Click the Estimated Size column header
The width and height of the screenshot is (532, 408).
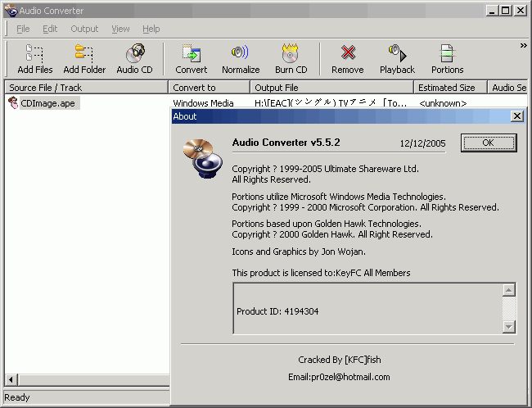click(450, 88)
